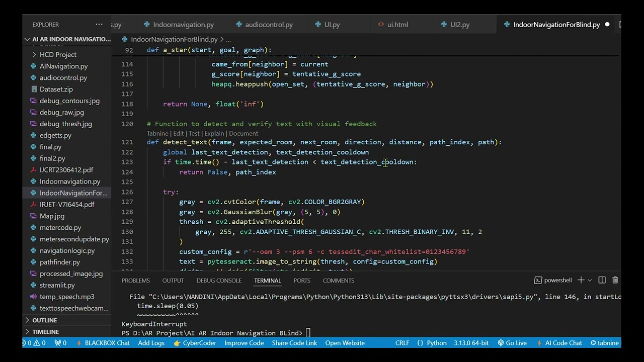
Task: Open debug_contours.jpg image file
Action: pos(69,101)
